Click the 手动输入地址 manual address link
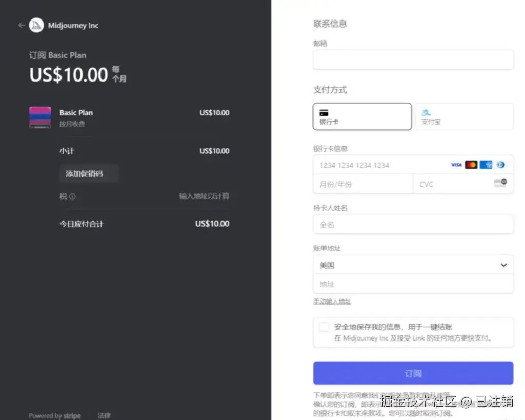The height and width of the screenshot is (420, 525). coord(332,302)
